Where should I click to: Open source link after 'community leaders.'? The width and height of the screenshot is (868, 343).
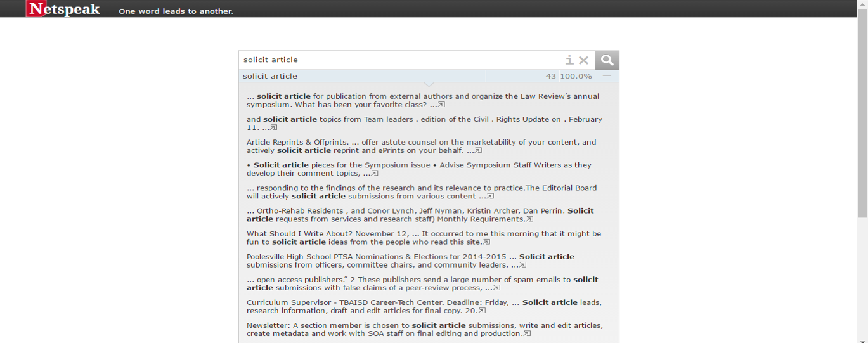[x=523, y=264]
